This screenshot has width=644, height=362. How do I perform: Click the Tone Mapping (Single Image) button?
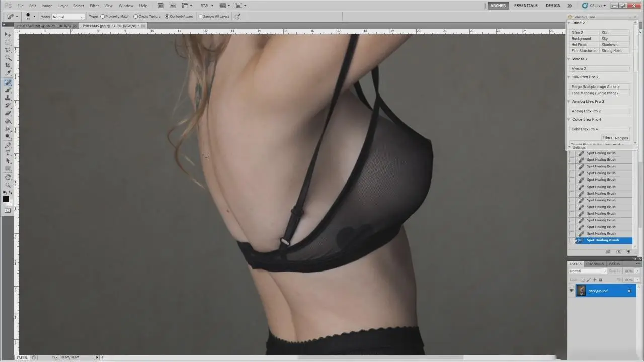[x=599, y=93]
